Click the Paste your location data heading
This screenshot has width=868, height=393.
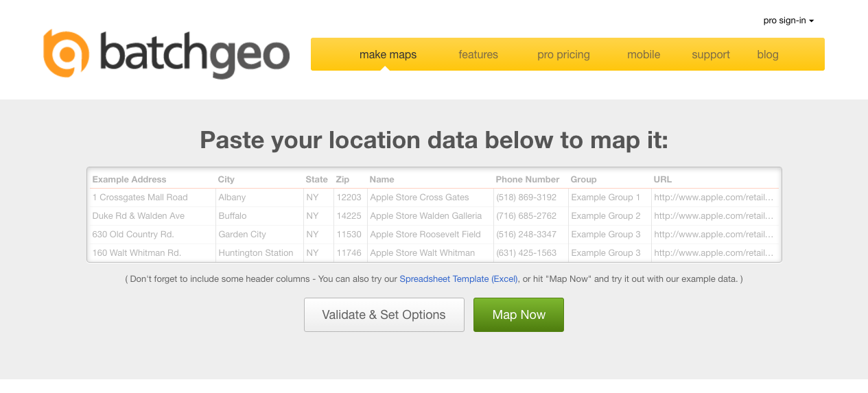tap(434, 140)
